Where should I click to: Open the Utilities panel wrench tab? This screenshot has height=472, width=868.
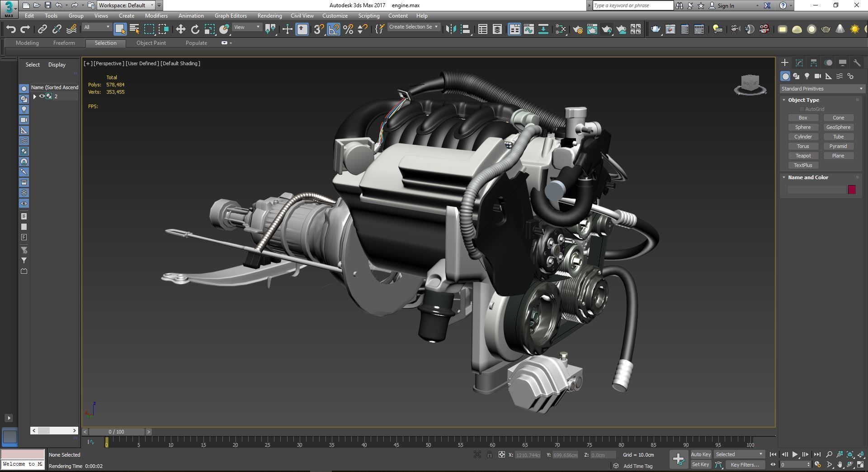point(857,63)
